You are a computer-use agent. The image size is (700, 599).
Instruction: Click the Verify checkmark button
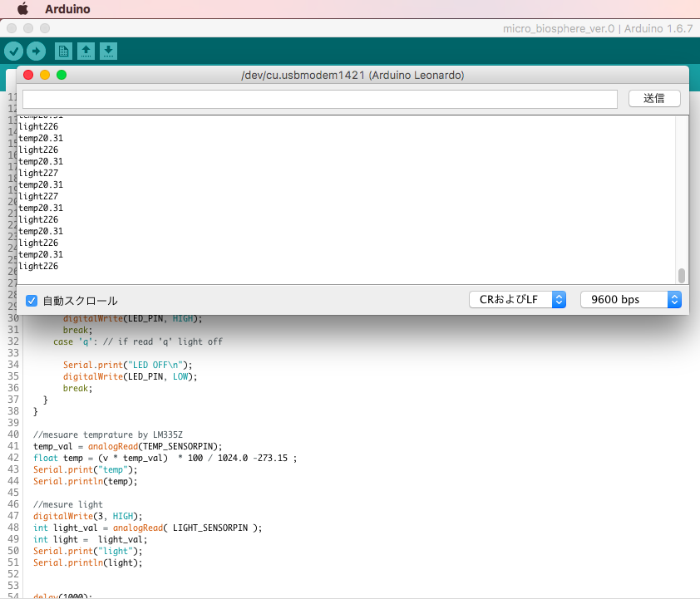point(14,52)
